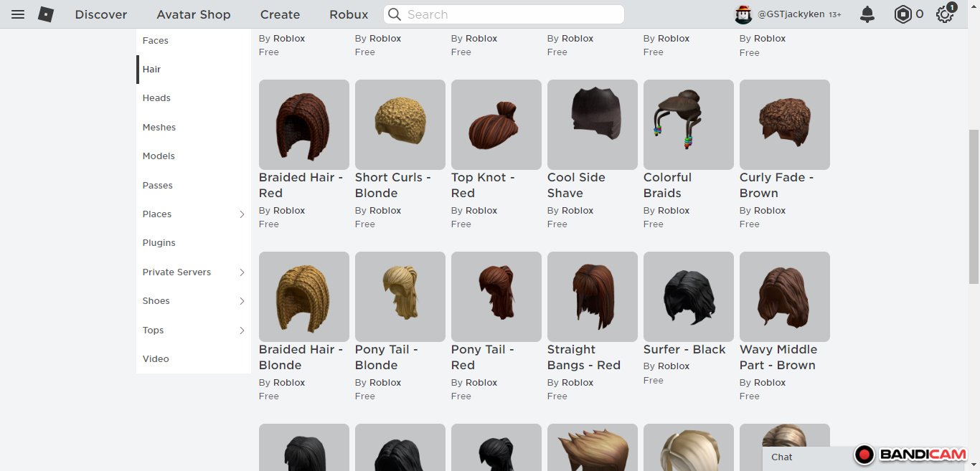Click the search magnifier icon

394,14
